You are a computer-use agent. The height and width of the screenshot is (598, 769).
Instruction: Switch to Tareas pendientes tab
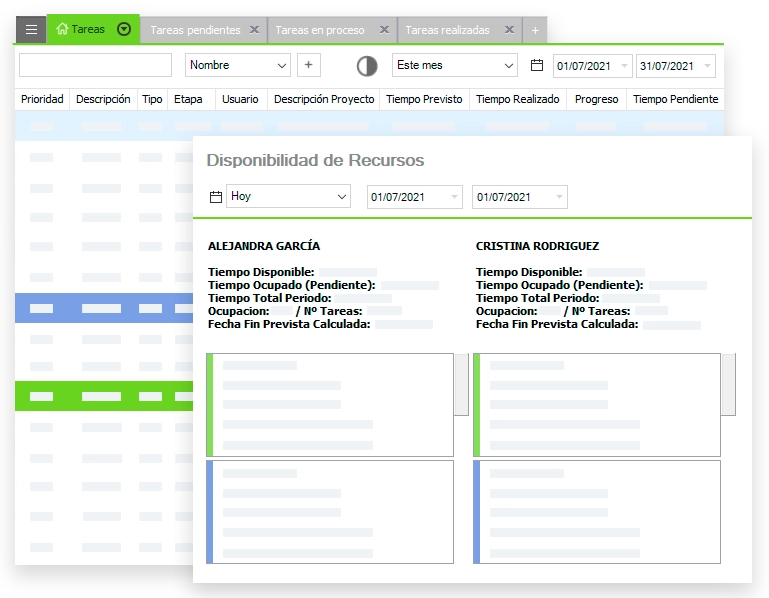(x=195, y=31)
